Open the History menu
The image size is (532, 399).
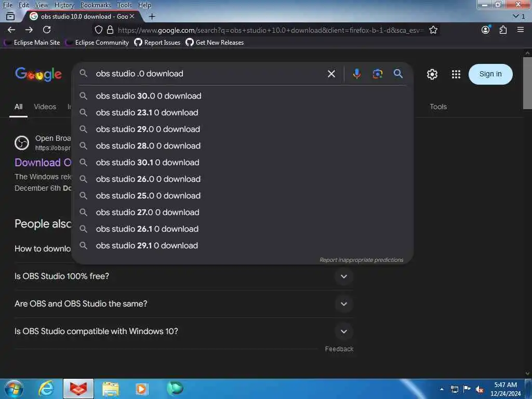(64, 5)
